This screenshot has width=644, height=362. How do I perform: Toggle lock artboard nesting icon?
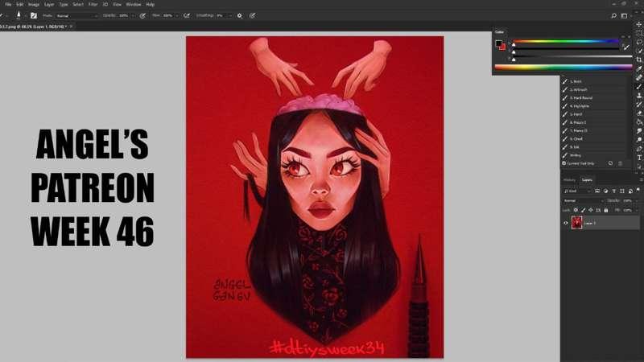(x=598, y=210)
